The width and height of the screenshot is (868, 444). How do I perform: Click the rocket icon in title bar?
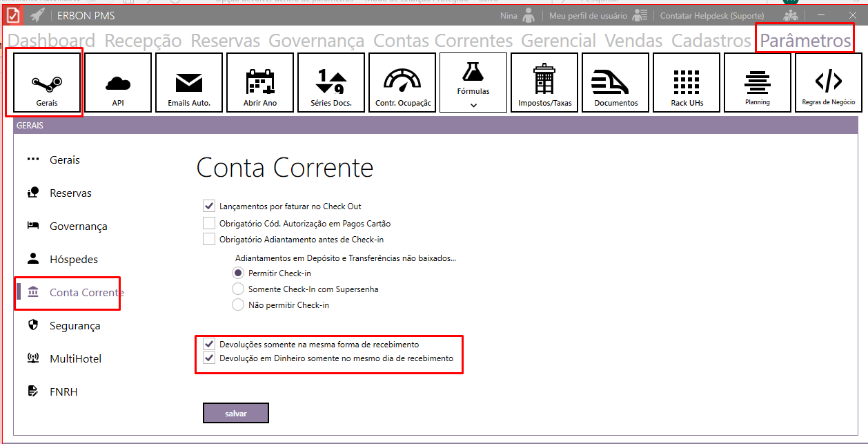click(x=37, y=15)
